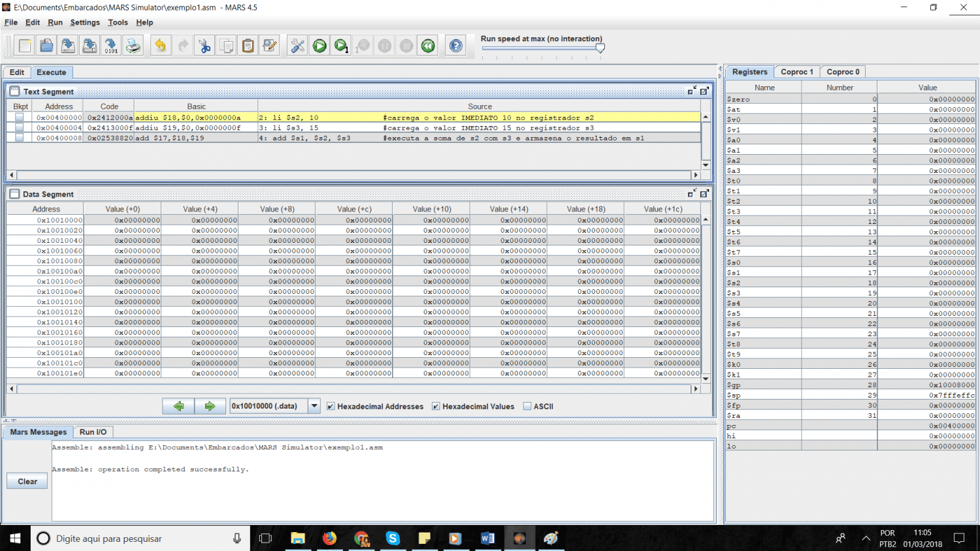Run one step at a time
980x551 pixels.
341,46
